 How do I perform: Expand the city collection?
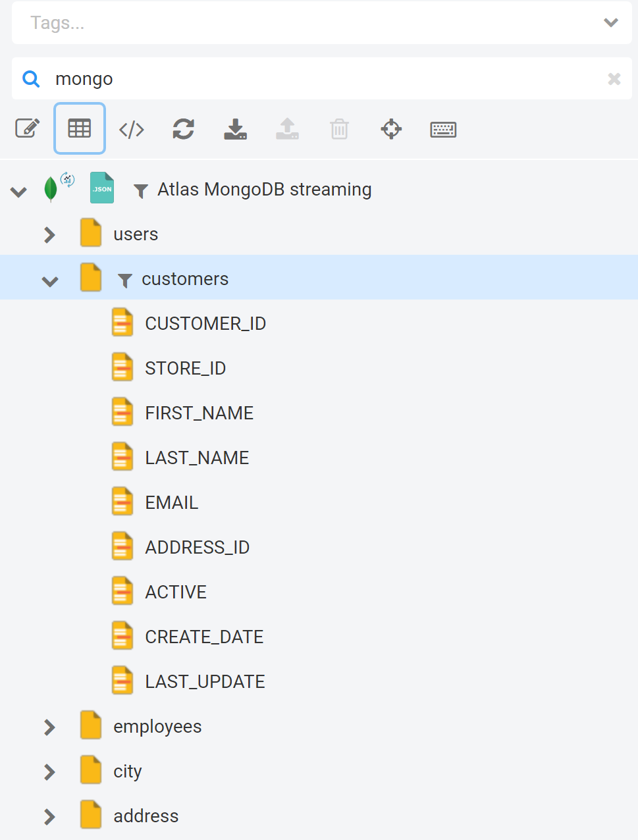click(49, 772)
